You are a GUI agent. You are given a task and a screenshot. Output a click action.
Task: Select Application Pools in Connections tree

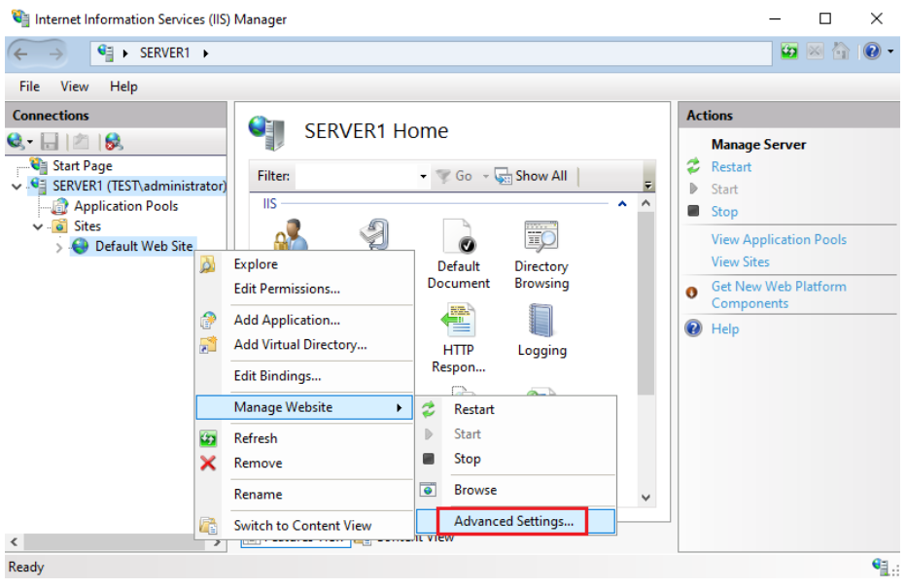125,206
